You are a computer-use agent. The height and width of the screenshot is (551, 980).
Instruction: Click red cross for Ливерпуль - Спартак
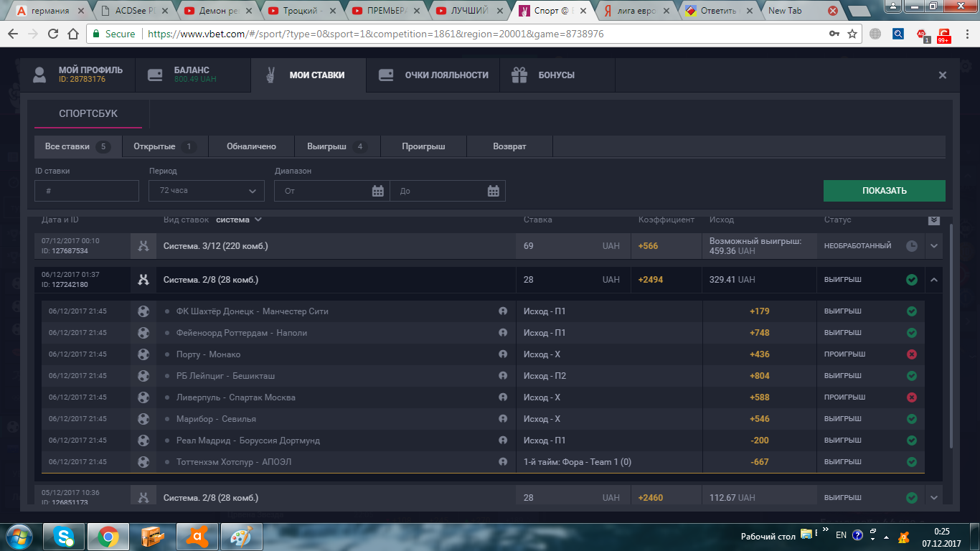point(911,397)
